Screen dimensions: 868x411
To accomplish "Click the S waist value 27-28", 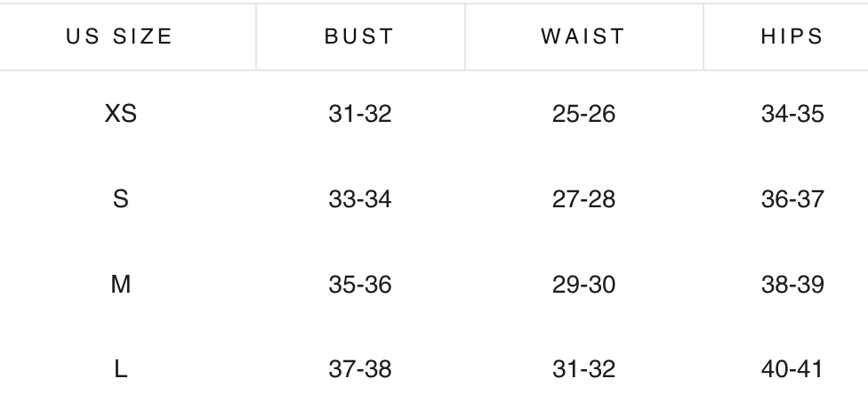I will 583,199.
